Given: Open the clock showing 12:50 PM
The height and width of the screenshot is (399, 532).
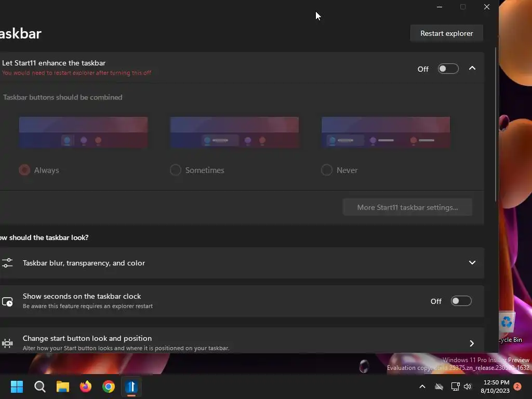Looking at the screenshot, I should click(495, 387).
